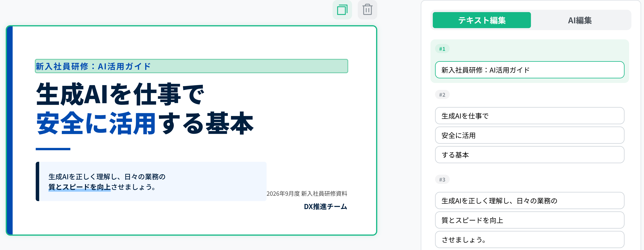Screen dimensions: 644x250
Task: Focus the 安全に活用 text field
Action: pos(530,135)
